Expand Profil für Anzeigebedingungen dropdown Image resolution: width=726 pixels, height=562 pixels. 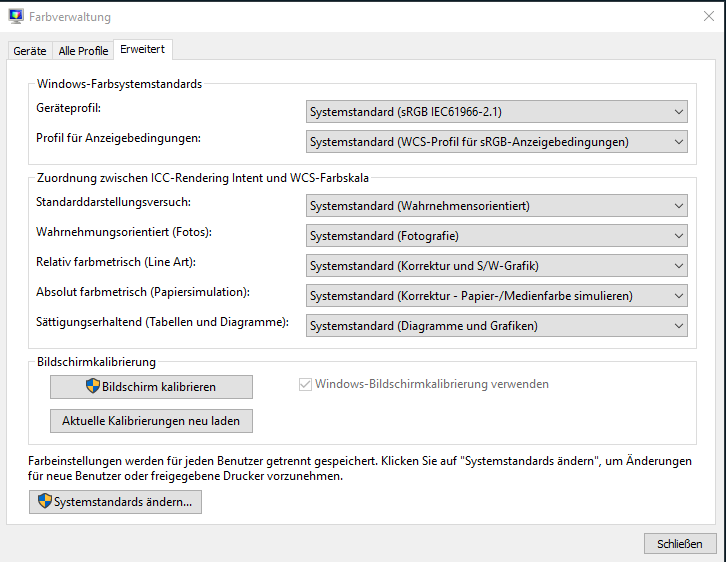pyautogui.click(x=497, y=142)
